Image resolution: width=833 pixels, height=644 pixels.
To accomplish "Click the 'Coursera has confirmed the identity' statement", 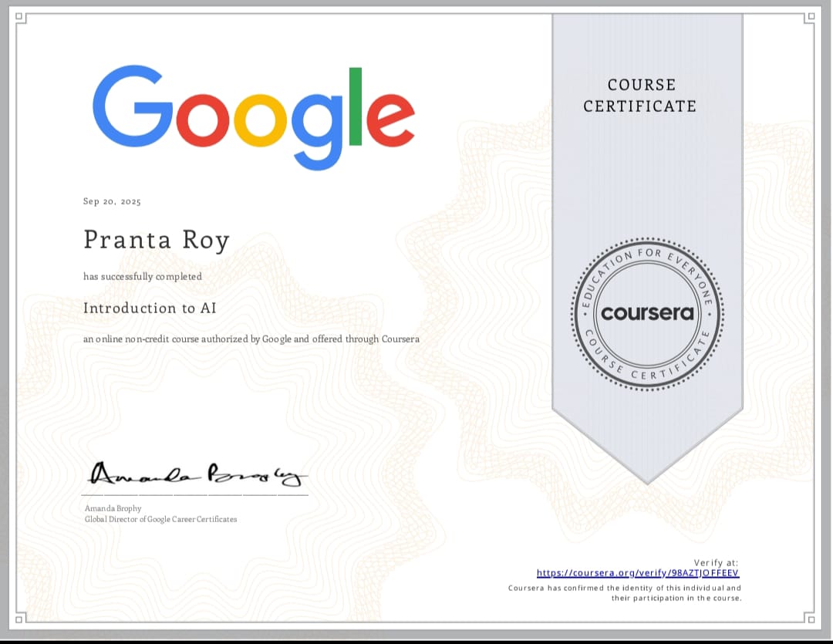I will tap(625, 593).
